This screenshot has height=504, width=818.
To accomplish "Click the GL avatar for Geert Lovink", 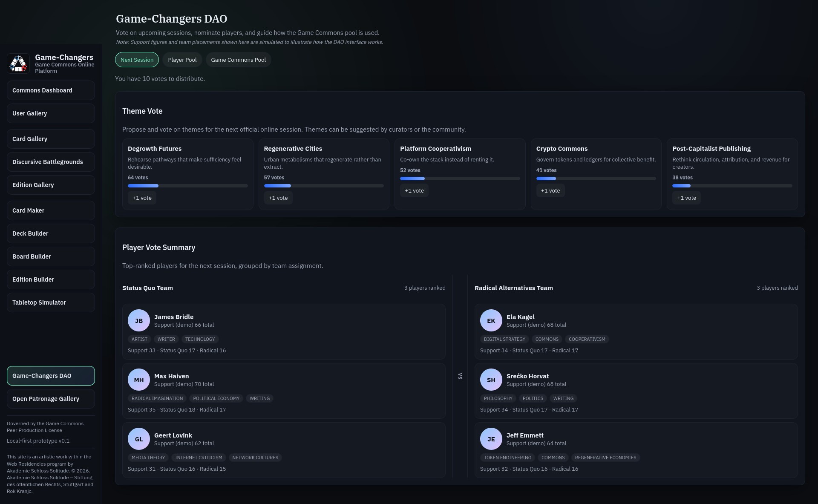I will 139,439.
